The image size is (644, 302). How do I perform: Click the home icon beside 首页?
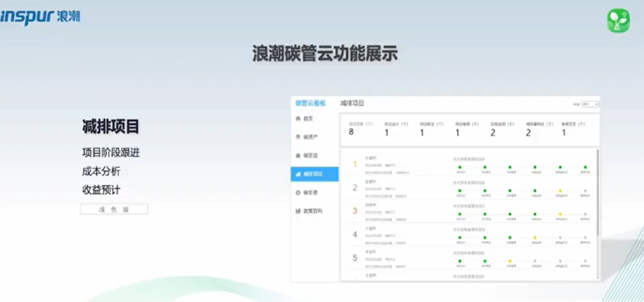298,118
